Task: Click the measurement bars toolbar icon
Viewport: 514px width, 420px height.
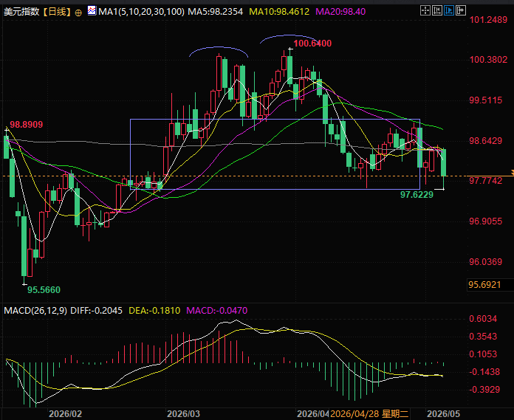Action: (x=437, y=11)
